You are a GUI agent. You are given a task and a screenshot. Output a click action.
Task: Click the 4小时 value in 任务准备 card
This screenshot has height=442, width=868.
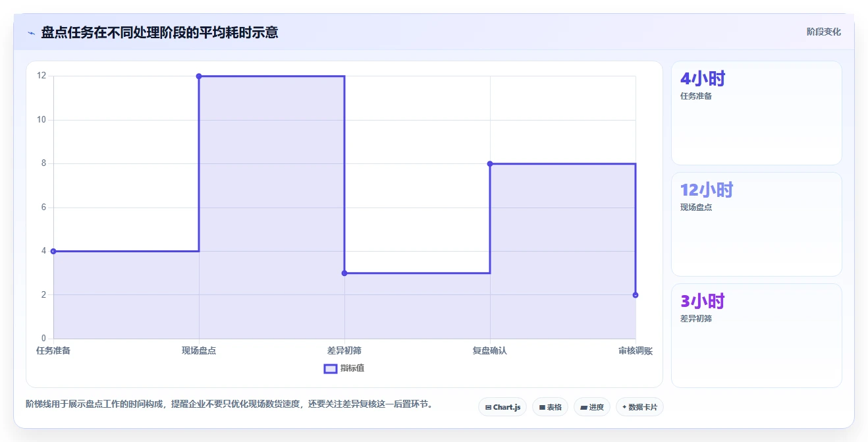click(x=703, y=79)
